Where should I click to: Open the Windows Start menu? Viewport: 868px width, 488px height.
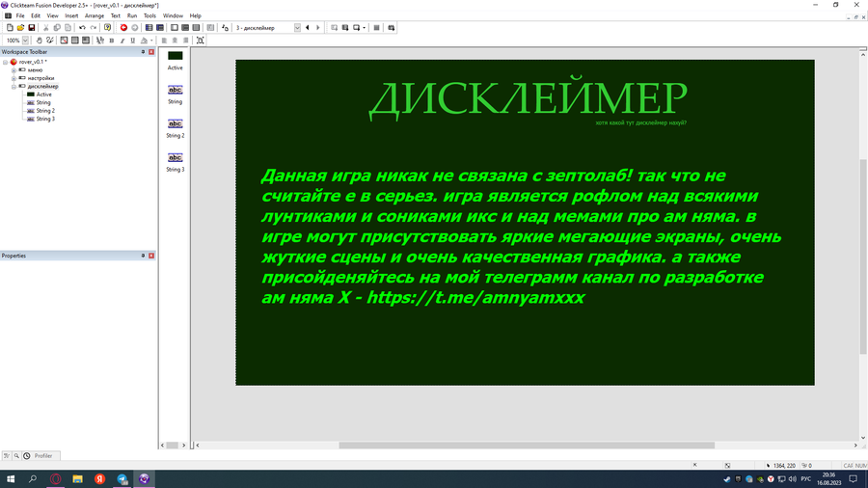[x=10, y=479]
